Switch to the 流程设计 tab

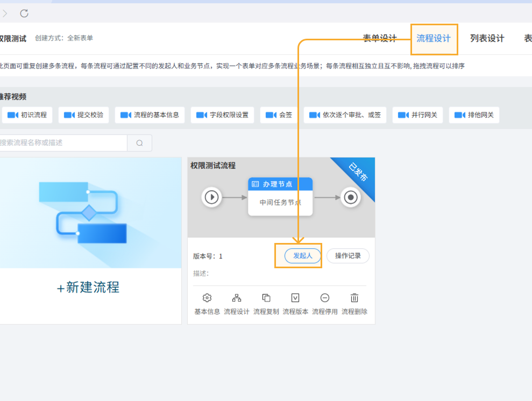point(434,38)
